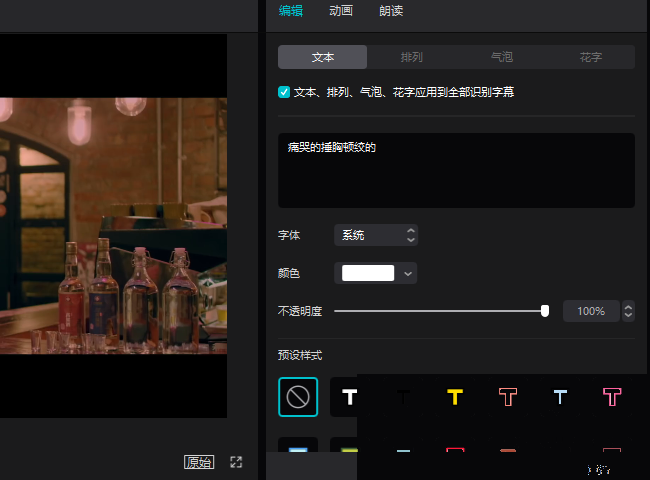Viewport: 650px width, 480px height.
Task: Expand the 颜色 dropdown arrow
Action: pyautogui.click(x=408, y=274)
